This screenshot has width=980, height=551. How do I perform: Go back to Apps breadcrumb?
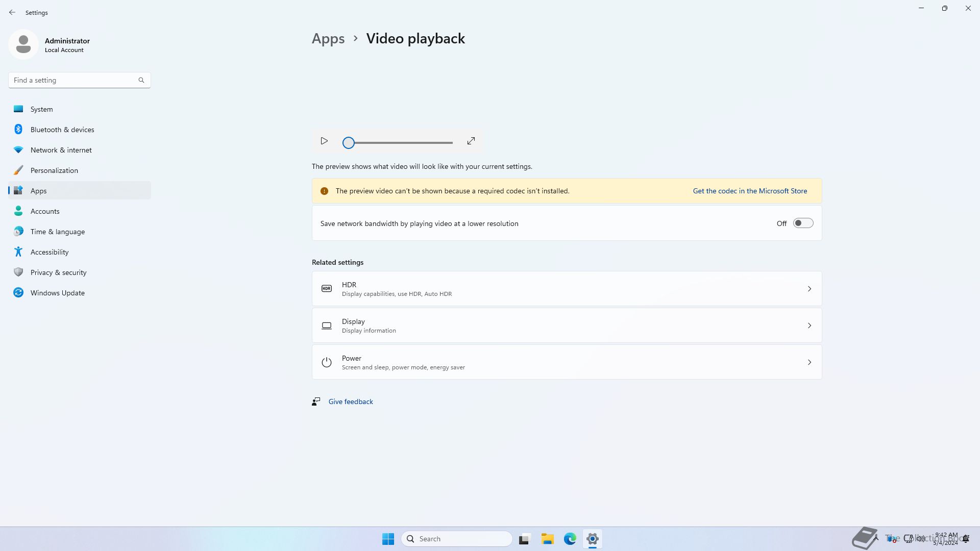(328, 39)
